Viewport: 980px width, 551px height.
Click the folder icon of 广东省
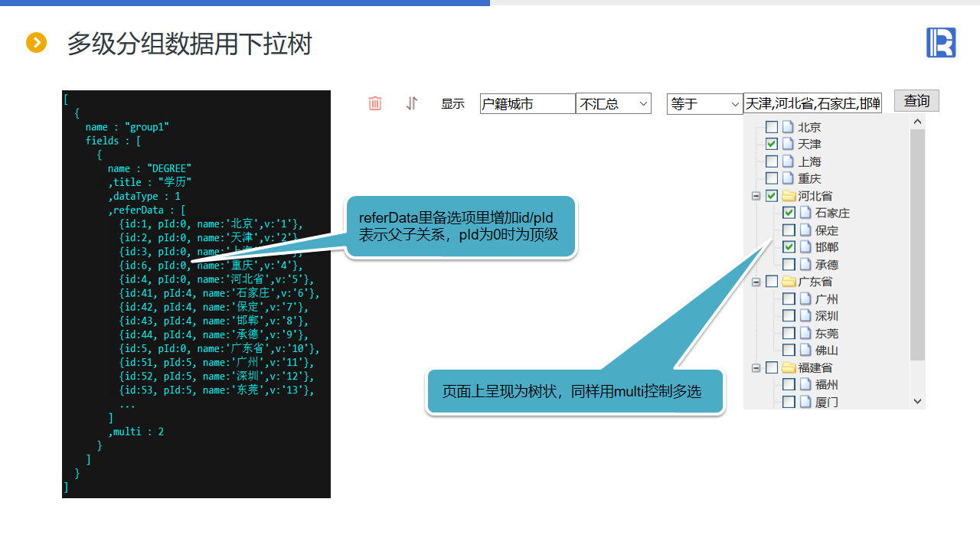[789, 282]
